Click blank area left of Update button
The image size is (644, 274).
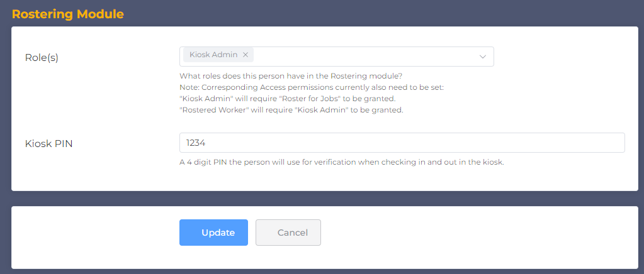94,233
